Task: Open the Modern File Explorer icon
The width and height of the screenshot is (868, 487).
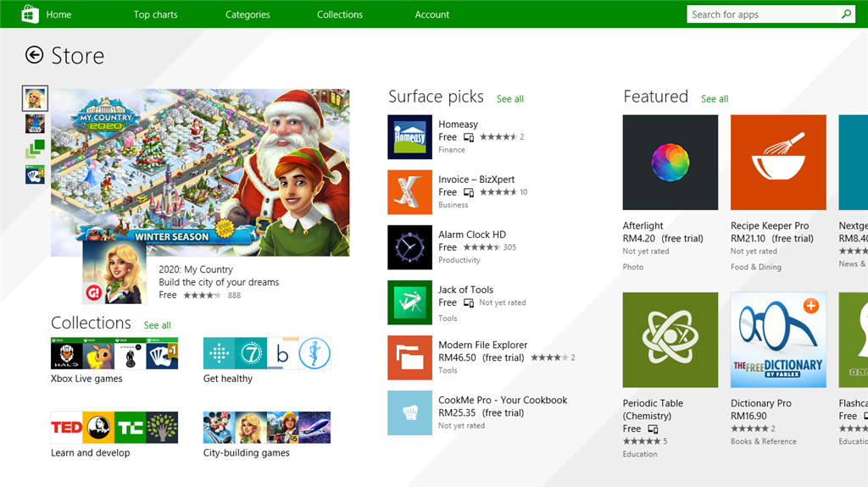Action: 409,357
